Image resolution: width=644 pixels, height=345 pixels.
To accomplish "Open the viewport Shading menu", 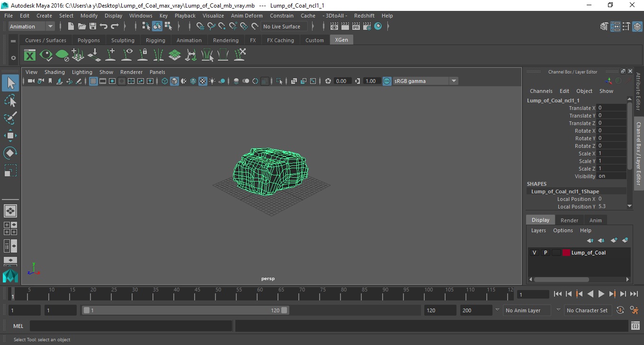I will (54, 72).
